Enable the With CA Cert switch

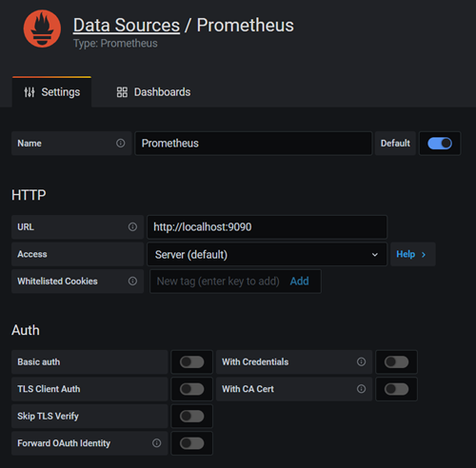click(x=396, y=389)
